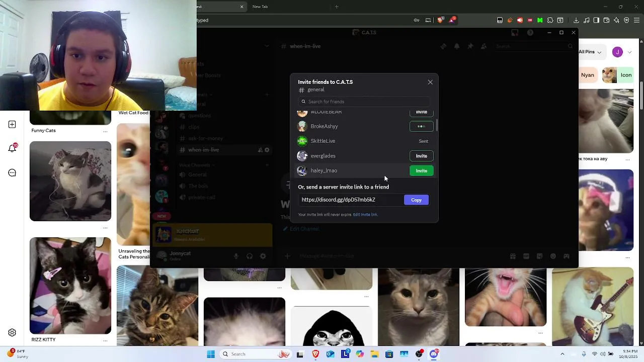Viewport: 644px width, 362px height.
Task: Open browser Extensions puzzle icon
Action: point(550,20)
